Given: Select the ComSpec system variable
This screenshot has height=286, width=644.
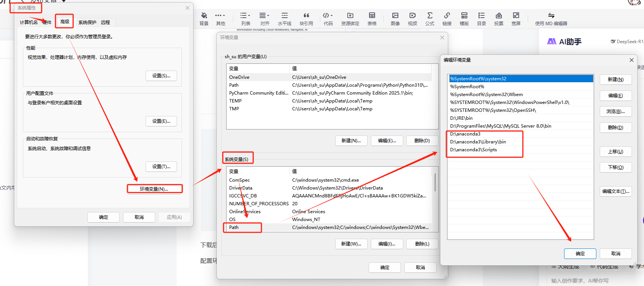Looking at the screenshot, I should click(329, 180).
